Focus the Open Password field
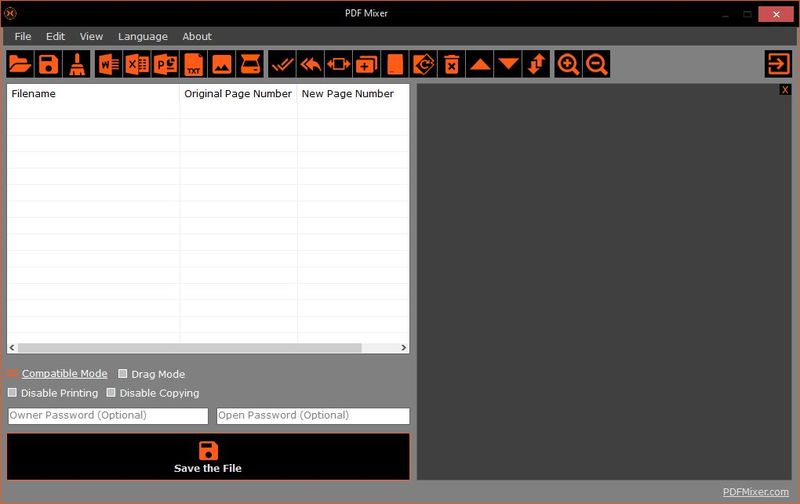Viewport: 800px width, 504px height. [x=313, y=416]
